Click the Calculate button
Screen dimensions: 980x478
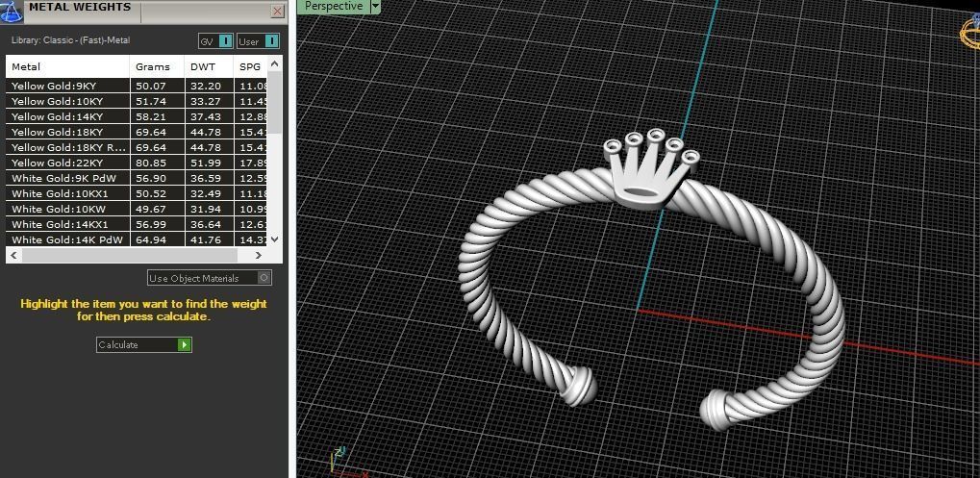coord(143,344)
